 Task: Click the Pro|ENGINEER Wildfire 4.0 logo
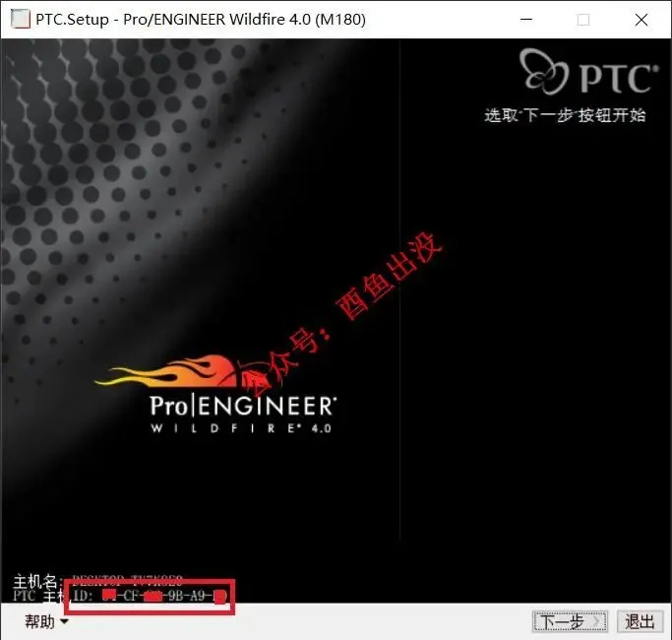(215, 395)
